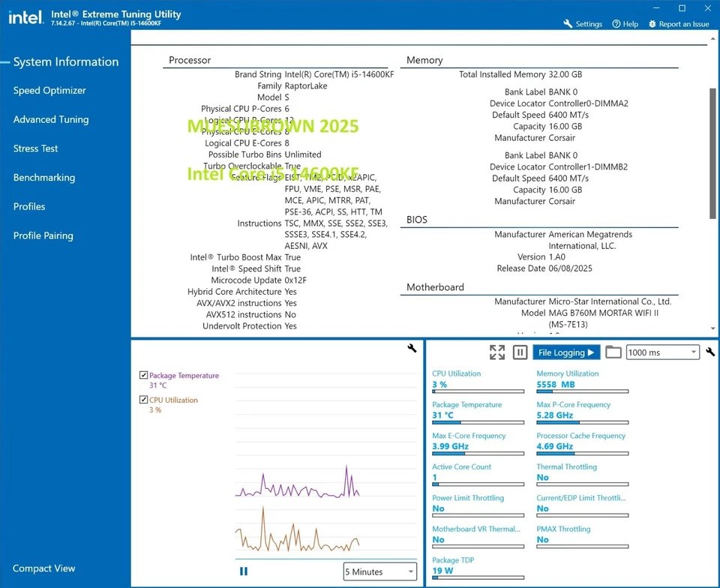
Task: Start File Logging
Action: tap(565, 352)
